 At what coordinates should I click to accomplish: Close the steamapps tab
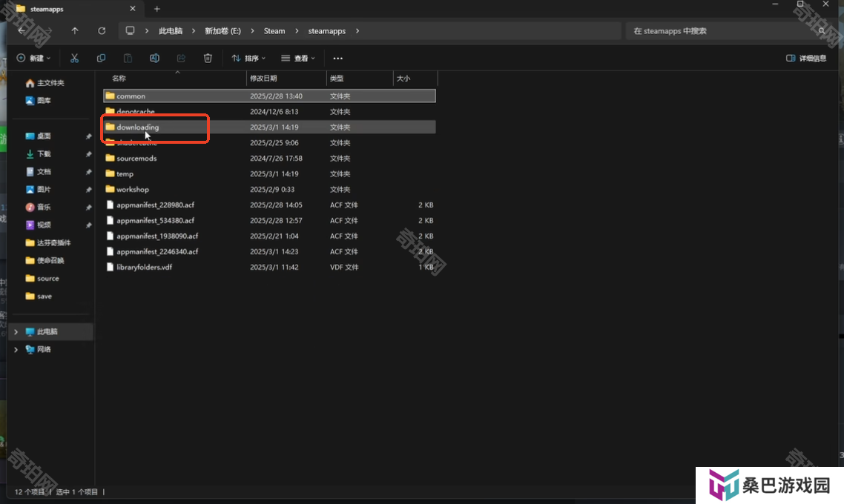pos(133,9)
